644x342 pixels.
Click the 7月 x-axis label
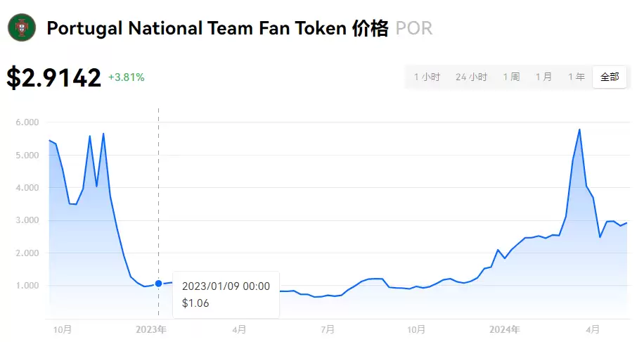pyautogui.click(x=328, y=329)
